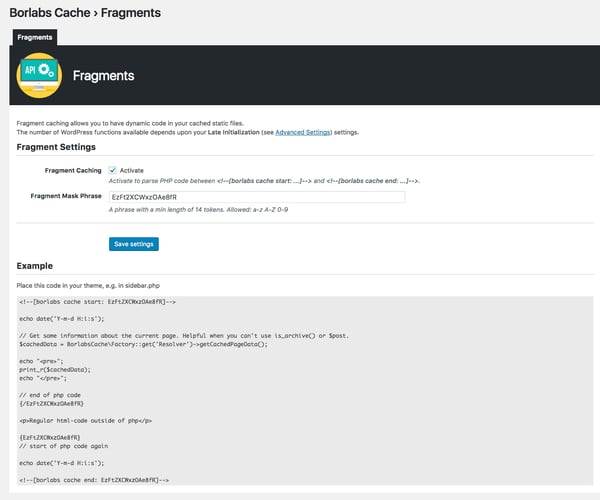Click the first 'echo date' code line

[x=62, y=319]
